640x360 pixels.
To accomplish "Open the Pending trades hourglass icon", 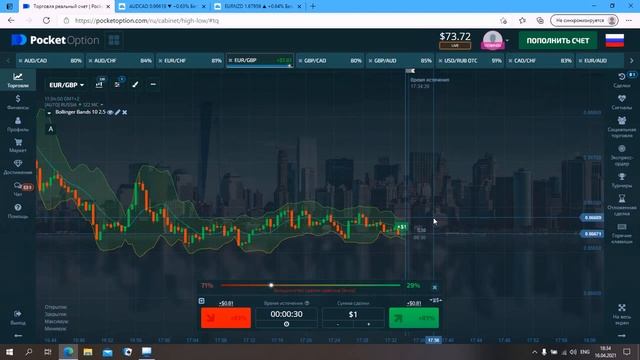I will click(622, 205).
